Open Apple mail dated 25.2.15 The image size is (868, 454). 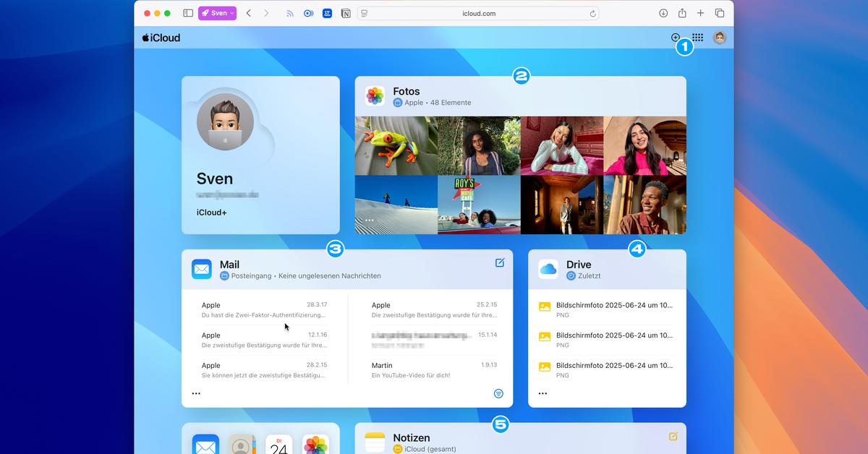coord(434,309)
